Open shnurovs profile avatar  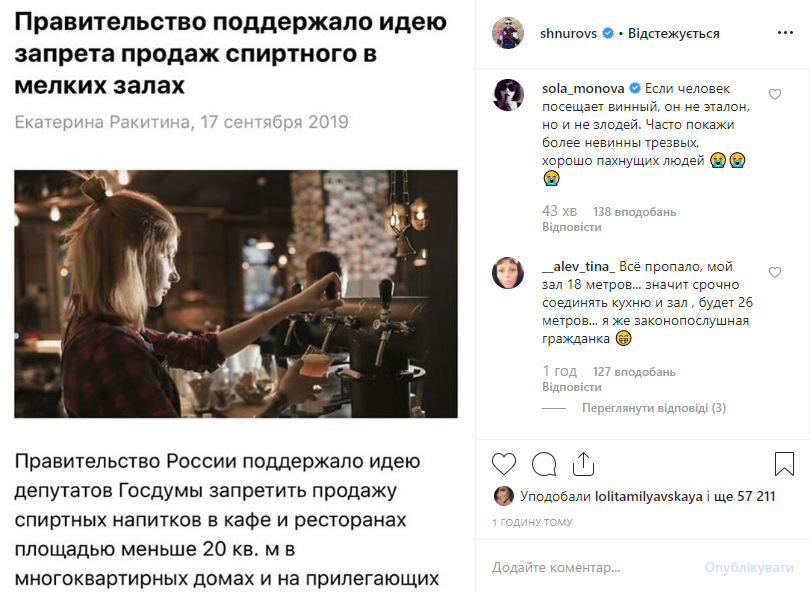pos(508,33)
